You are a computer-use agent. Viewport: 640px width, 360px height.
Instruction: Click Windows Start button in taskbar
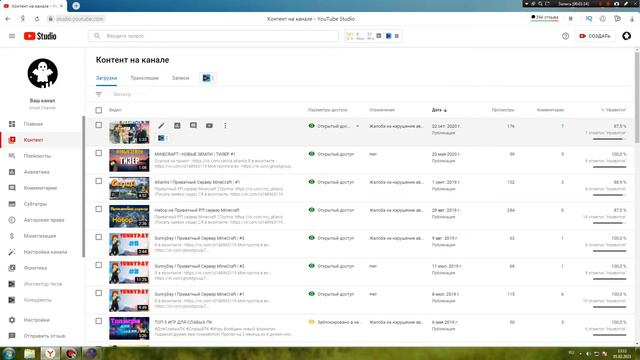tap(9, 353)
